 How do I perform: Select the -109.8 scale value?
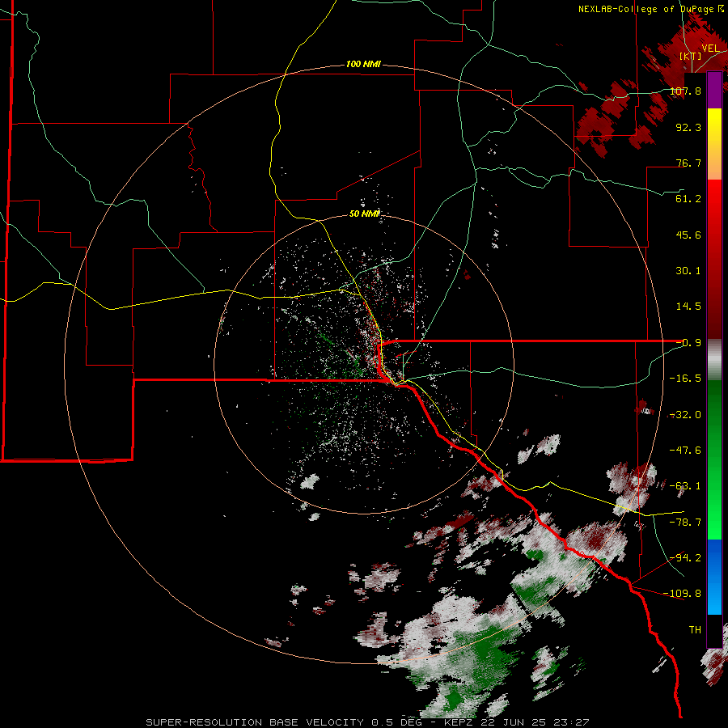coord(682,594)
